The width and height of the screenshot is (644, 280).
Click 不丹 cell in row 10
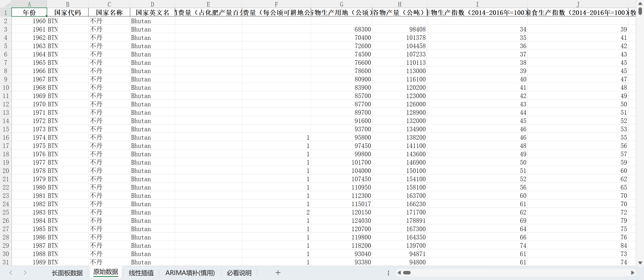(x=109, y=87)
